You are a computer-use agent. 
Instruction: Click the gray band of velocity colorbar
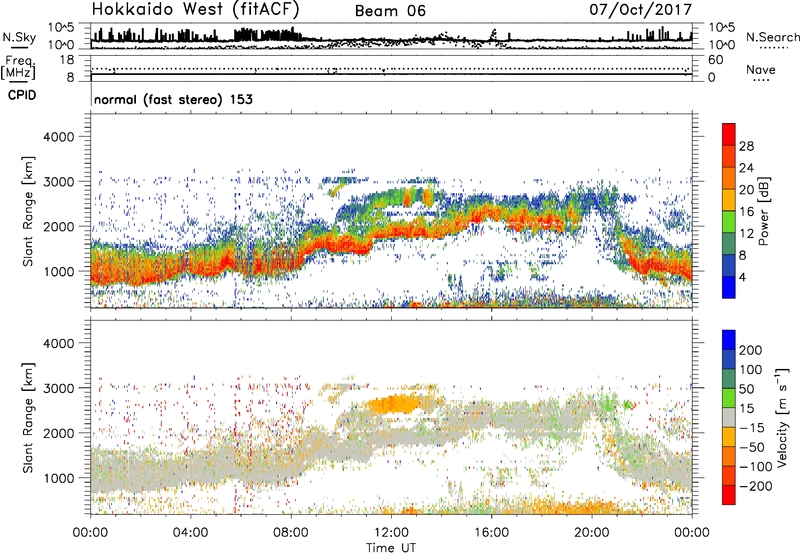point(729,417)
